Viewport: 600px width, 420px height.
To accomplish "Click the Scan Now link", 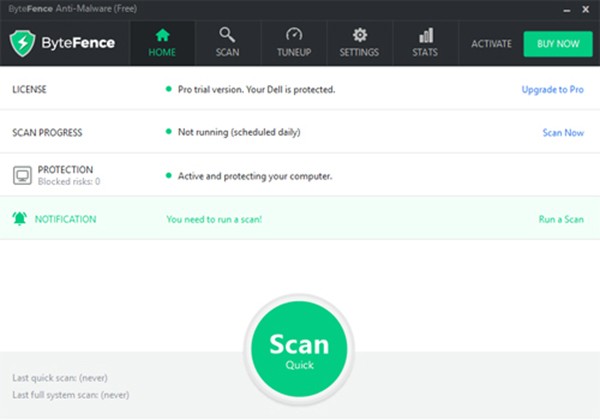I will click(x=562, y=132).
